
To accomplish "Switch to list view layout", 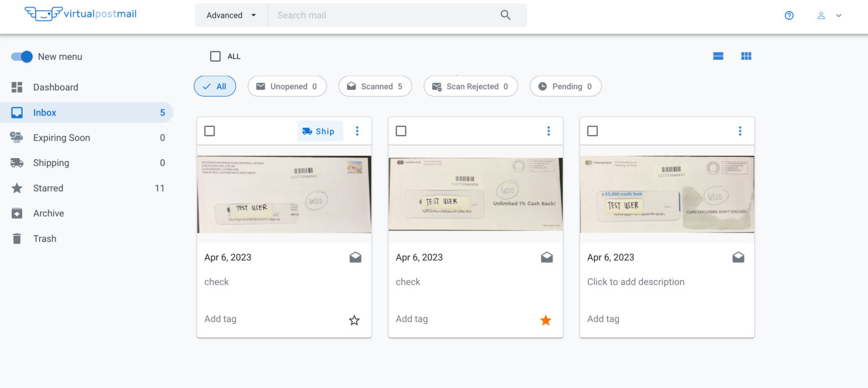I will point(718,56).
